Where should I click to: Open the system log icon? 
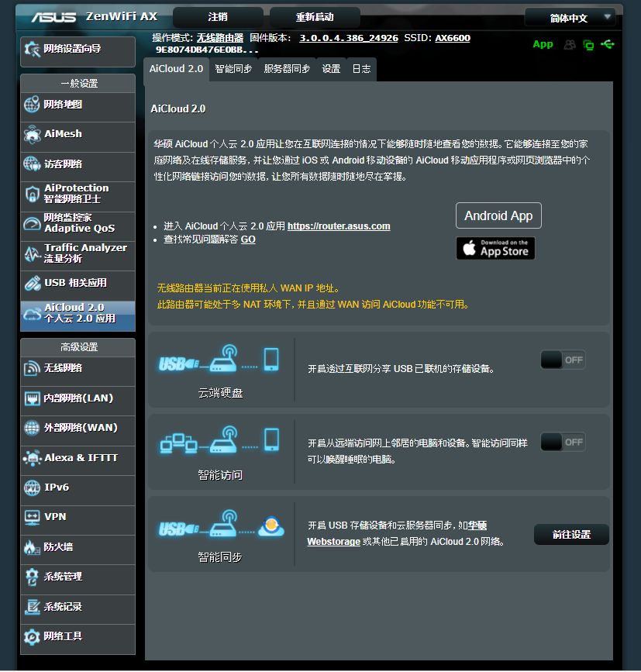click(32, 606)
